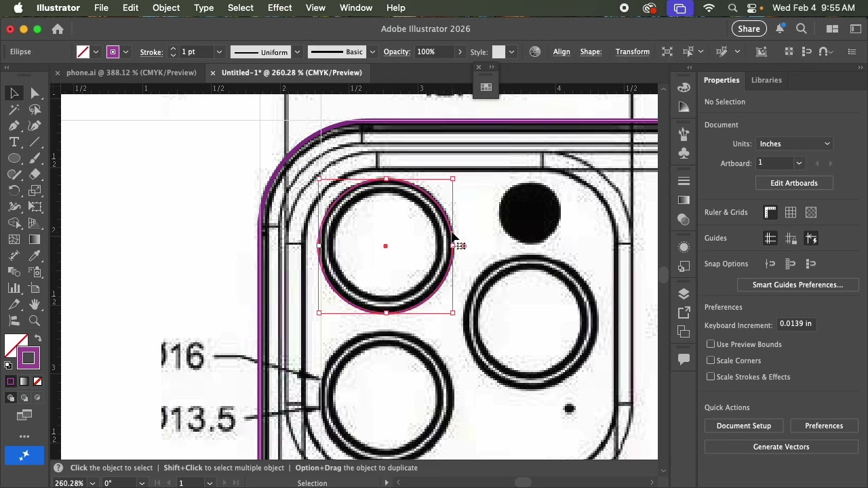
Task: Open the Color panel palette icon
Action: 684,87
